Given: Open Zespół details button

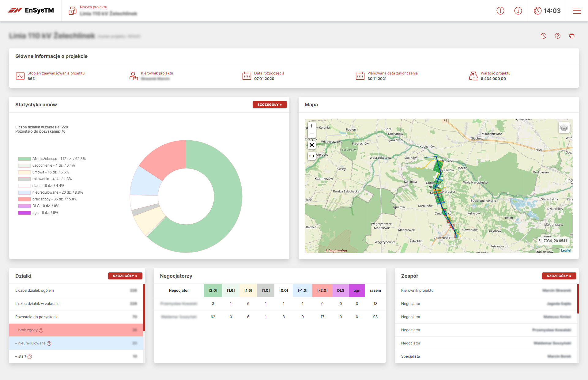Looking at the screenshot, I should pyautogui.click(x=559, y=276).
